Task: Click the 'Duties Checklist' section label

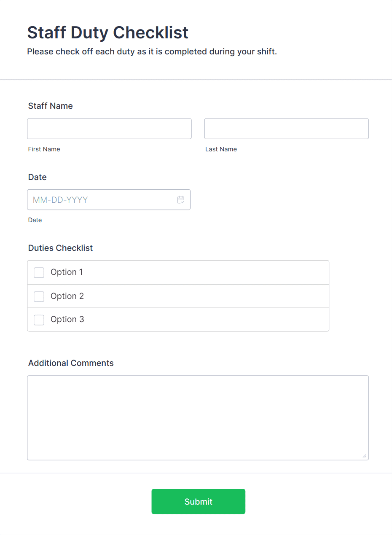Action: pyautogui.click(x=60, y=248)
